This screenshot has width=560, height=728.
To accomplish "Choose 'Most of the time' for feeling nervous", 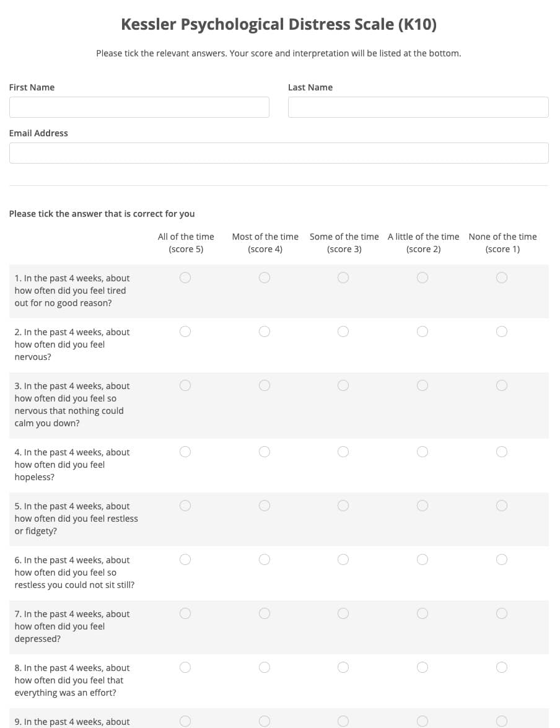I will (x=265, y=331).
